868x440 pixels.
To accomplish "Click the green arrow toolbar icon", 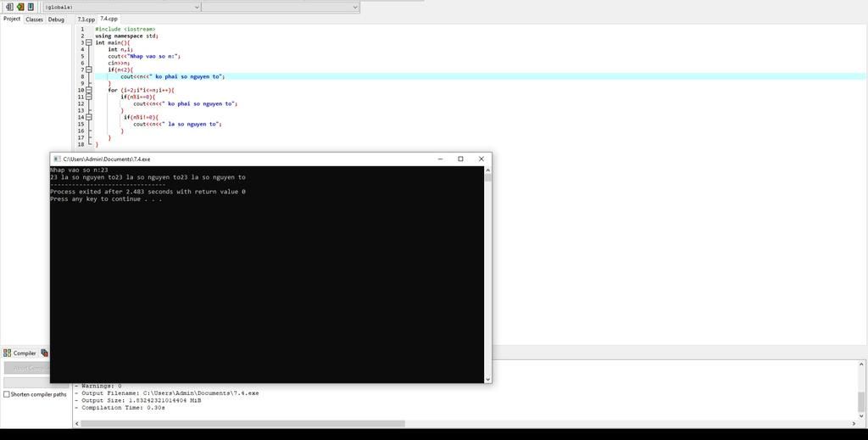I will click(20, 7).
